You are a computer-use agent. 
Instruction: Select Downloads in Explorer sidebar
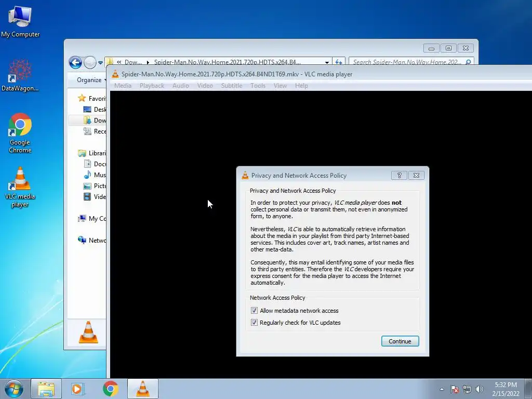click(x=95, y=120)
